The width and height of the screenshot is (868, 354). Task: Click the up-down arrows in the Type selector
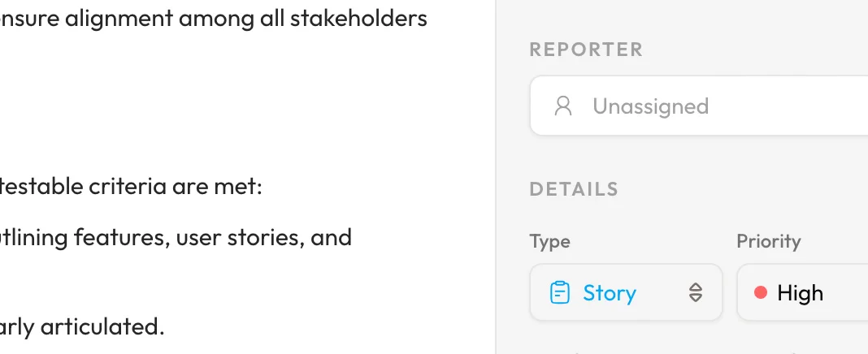coord(696,292)
